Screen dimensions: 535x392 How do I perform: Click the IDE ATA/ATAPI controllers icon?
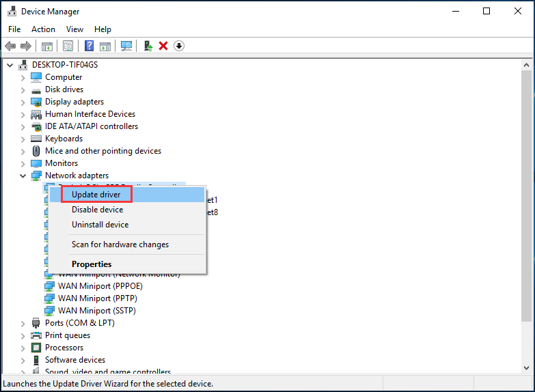pos(36,126)
